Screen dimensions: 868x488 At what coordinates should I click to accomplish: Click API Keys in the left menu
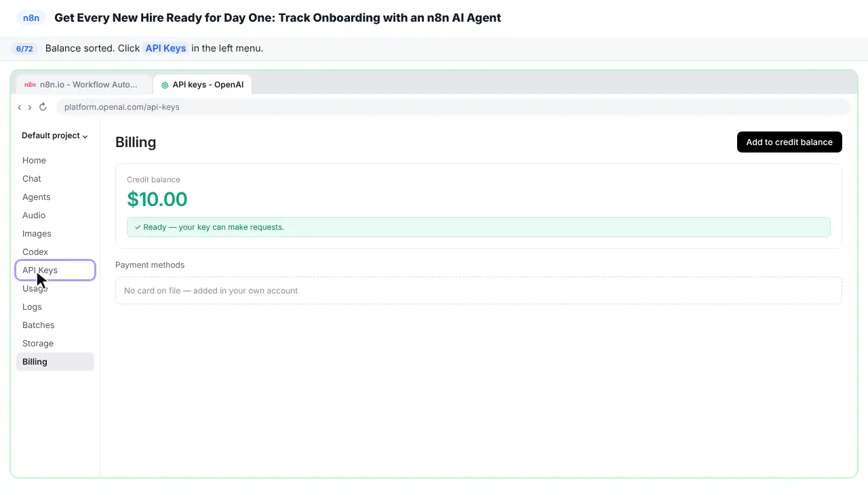[55, 270]
